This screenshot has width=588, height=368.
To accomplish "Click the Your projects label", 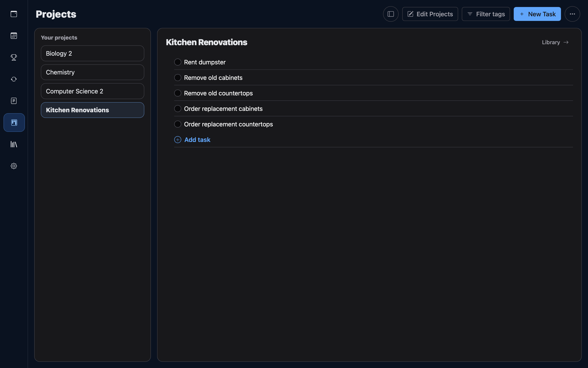I will point(59,37).
